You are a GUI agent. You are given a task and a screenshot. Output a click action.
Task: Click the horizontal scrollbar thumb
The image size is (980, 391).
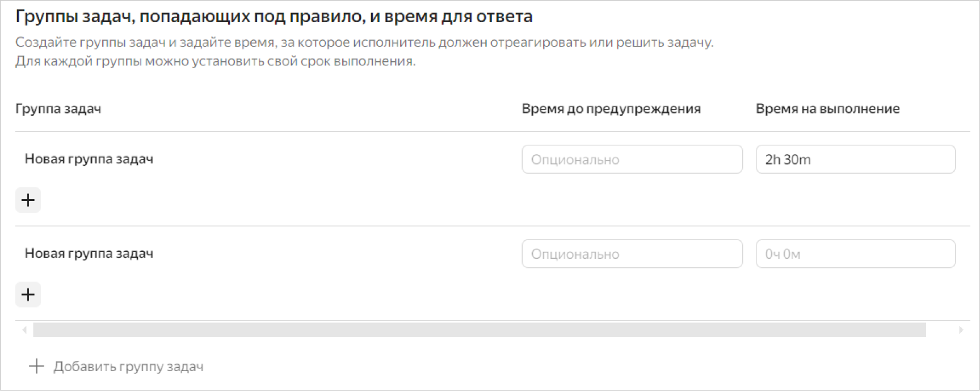(x=479, y=330)
